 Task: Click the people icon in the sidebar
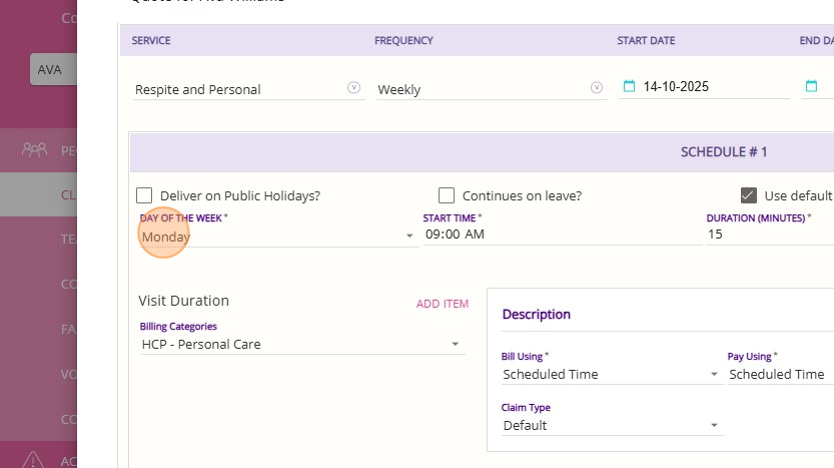coord(35,150)
